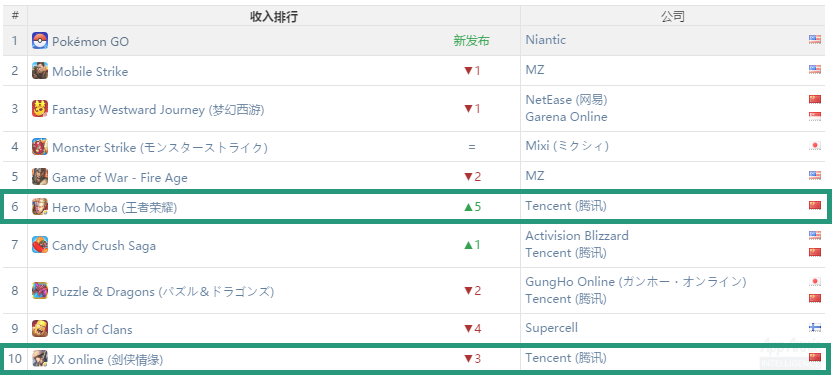Open the Pokémon GO link
Screen dimensions: 833x379
(90, 41)
